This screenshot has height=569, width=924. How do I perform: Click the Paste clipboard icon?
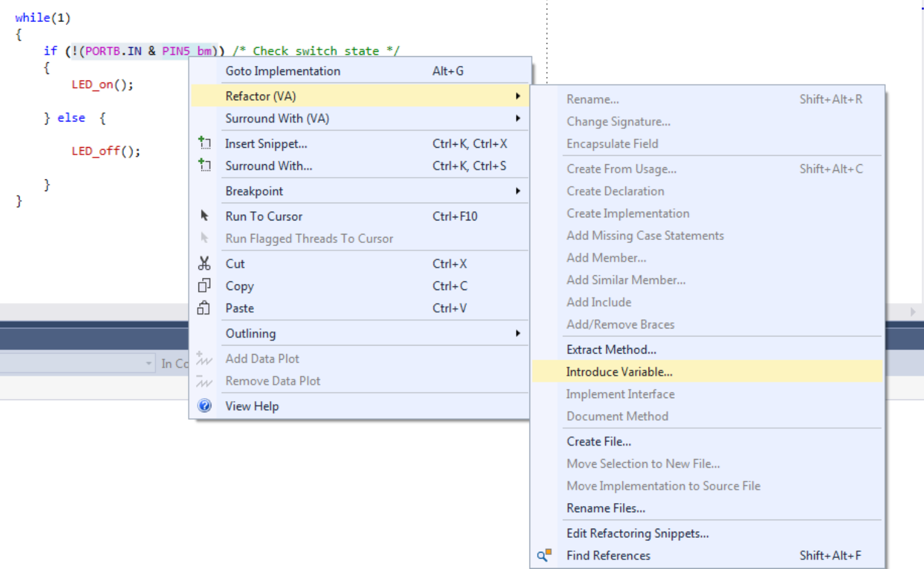tap(205, 308)
